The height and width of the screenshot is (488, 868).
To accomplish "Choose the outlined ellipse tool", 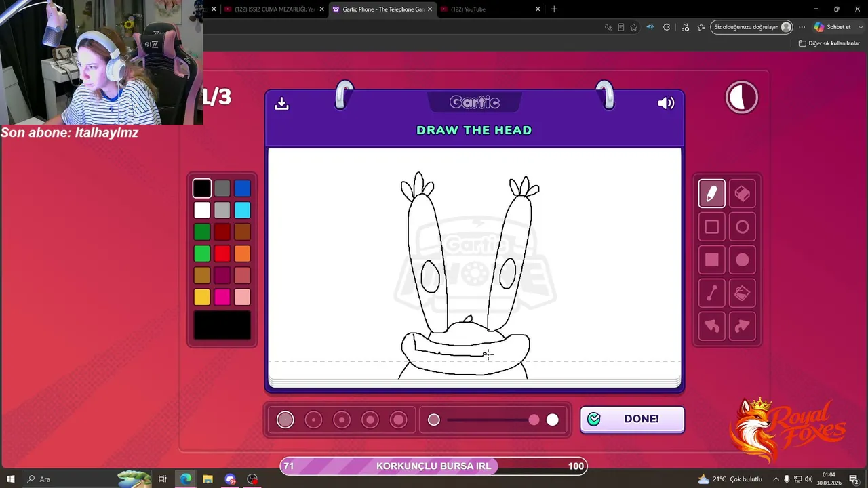I will click(743, 227).
